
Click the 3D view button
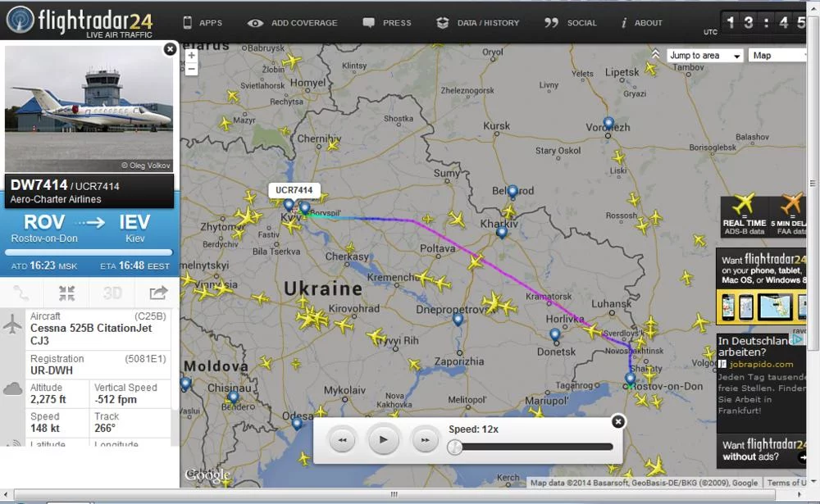[112, 293]
